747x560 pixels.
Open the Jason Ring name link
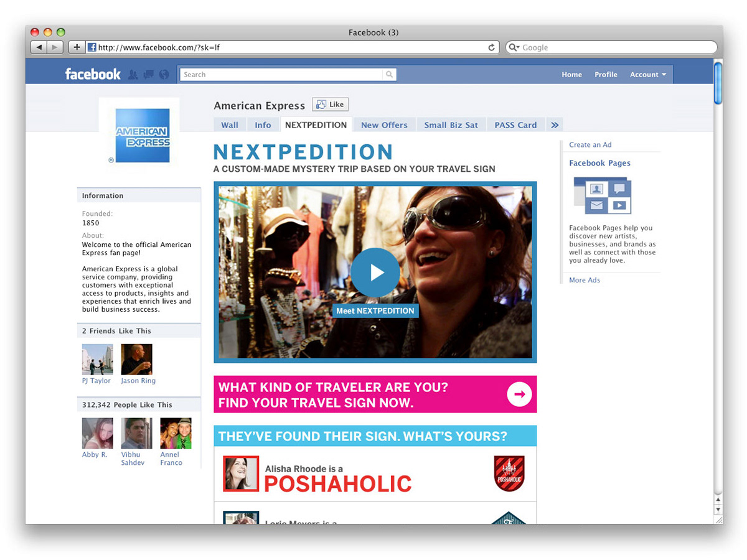point(138,381)
